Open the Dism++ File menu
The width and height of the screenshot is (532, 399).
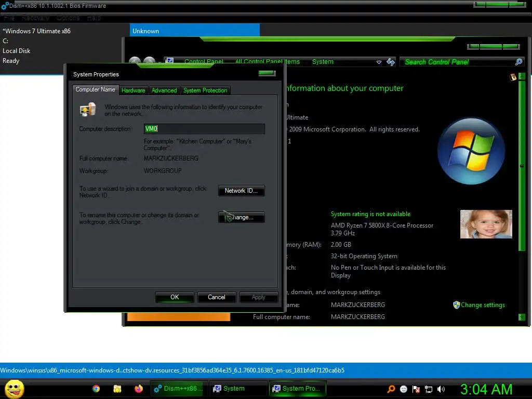coord(9,18)
